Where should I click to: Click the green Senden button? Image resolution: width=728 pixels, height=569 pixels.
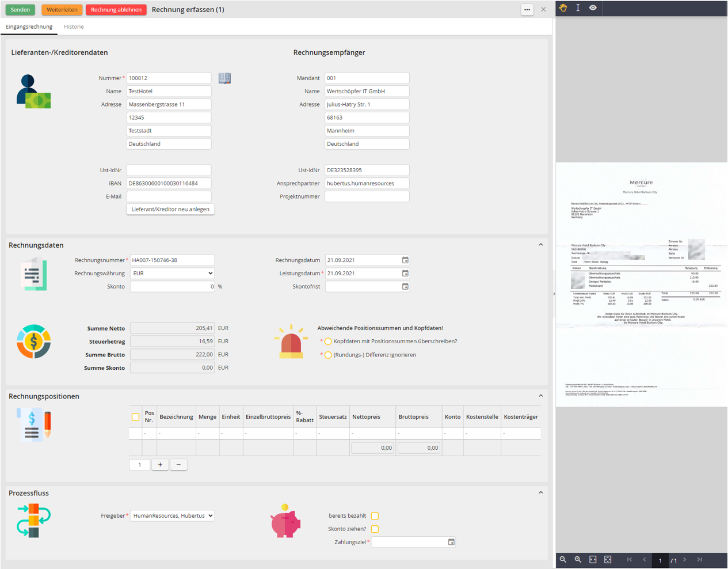(20, 10)
